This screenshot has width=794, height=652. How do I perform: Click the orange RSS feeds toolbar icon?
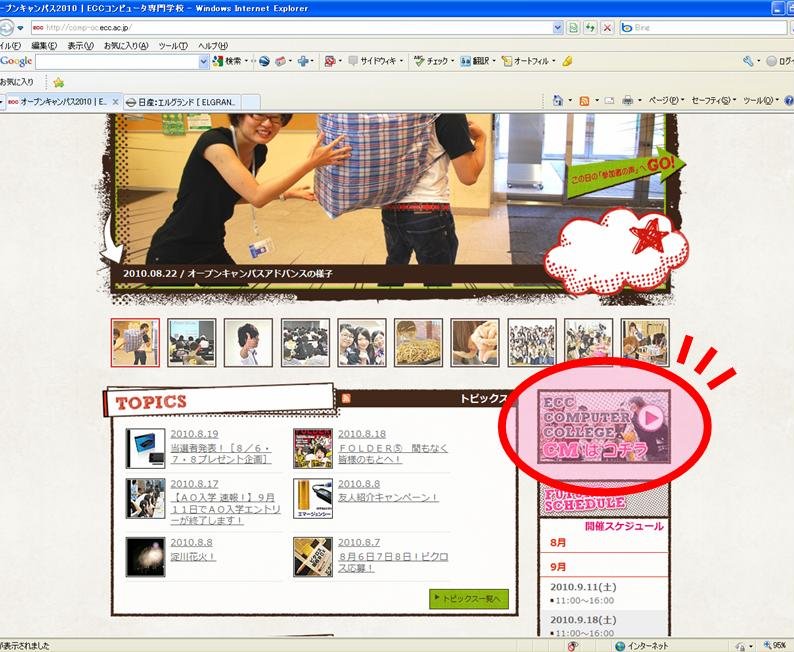584,101
